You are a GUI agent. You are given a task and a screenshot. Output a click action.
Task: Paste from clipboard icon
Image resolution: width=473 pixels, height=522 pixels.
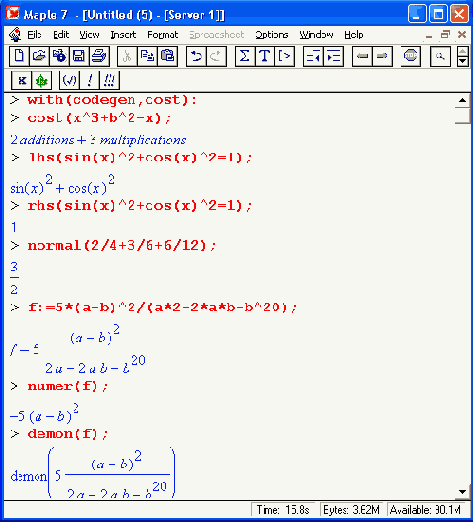[167, 56]
